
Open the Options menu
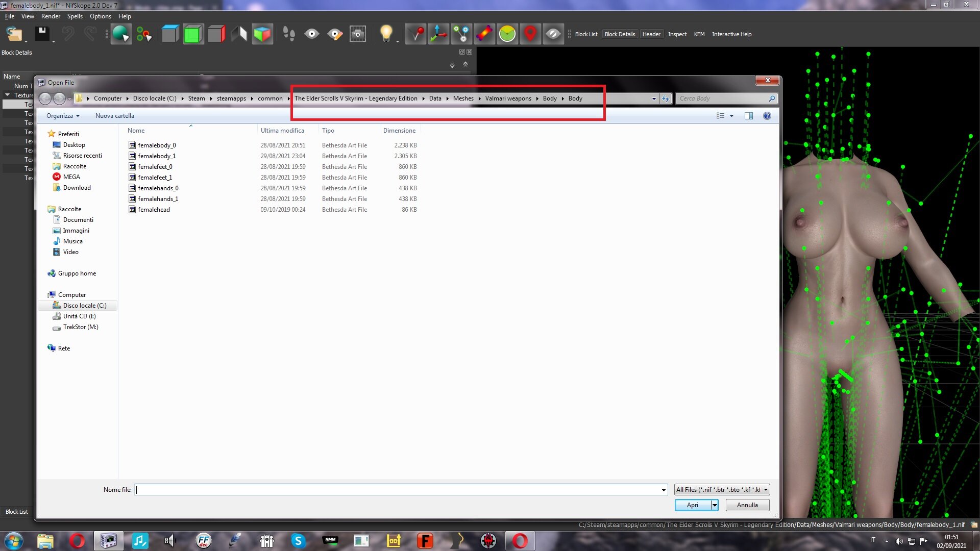[101, 16]
